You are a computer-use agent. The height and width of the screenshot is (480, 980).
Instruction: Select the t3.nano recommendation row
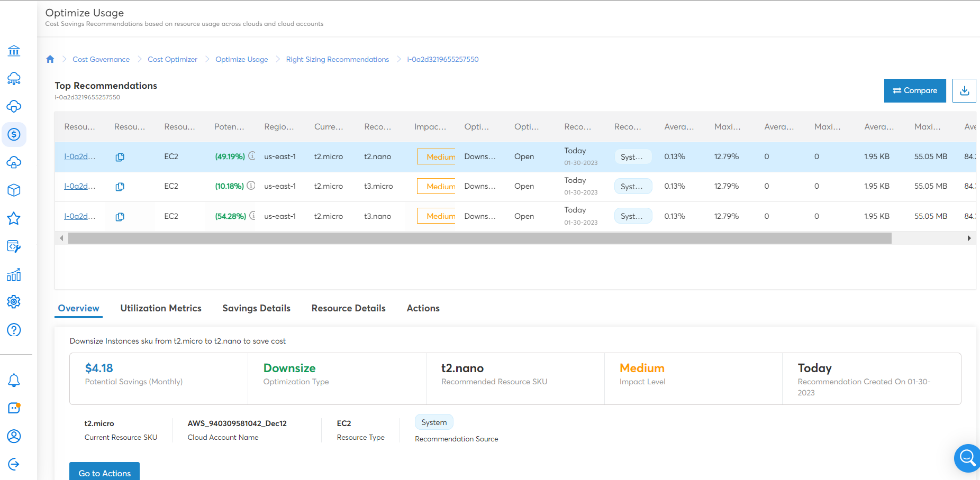[377, 216]
